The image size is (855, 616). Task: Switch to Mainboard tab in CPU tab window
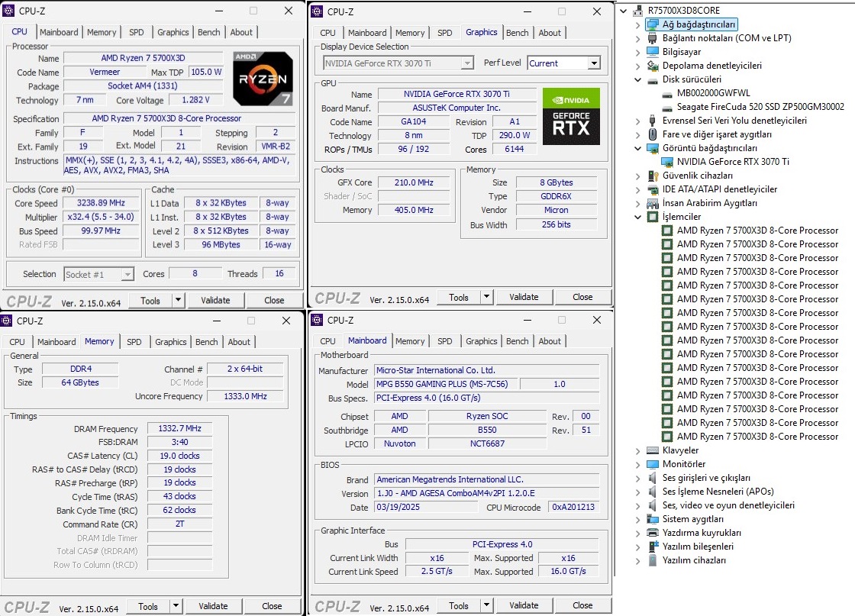point(59,32)
